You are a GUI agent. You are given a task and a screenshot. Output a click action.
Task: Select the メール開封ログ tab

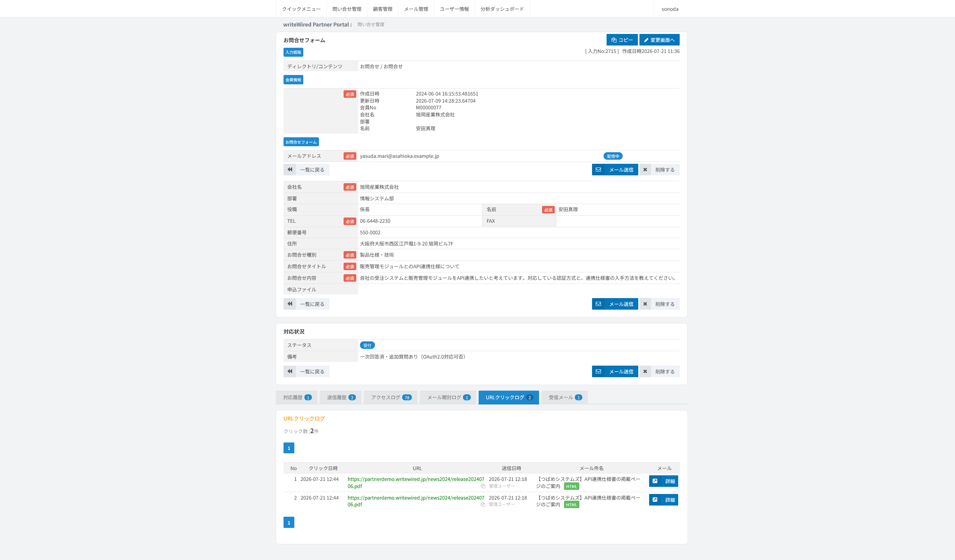click(x=448, y=397)
